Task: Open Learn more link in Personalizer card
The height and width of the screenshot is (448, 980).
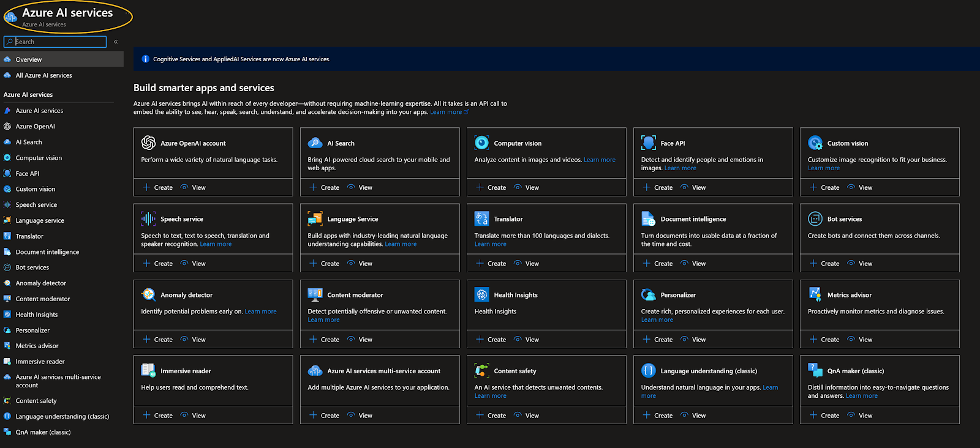Action: (657, 319)
